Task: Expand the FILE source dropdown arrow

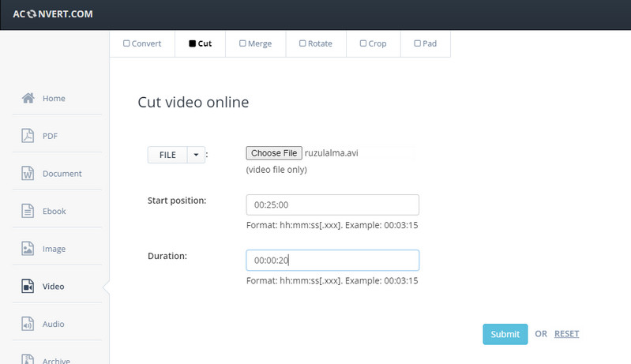Action: click(197, 155)
